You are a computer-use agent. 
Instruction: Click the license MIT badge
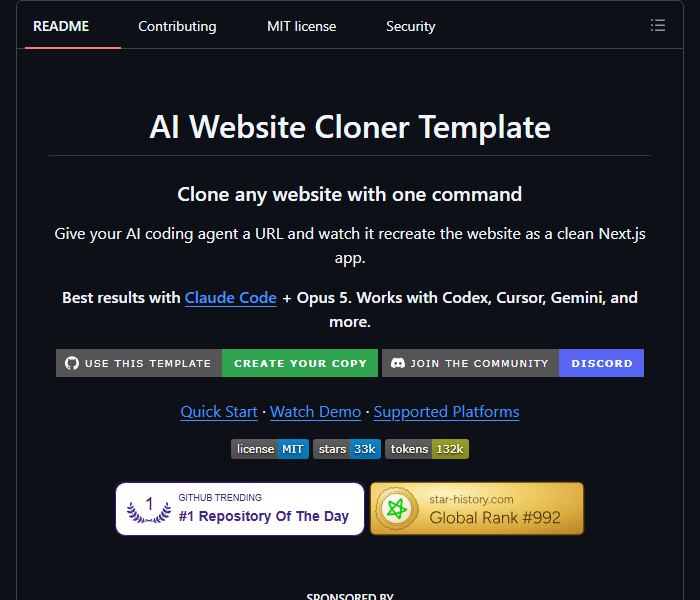pyautogui.click(x=270, y=449)
